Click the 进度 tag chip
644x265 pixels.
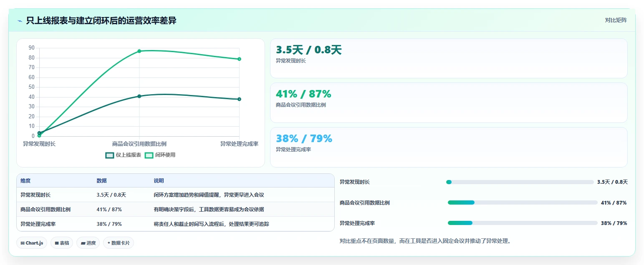88,243
